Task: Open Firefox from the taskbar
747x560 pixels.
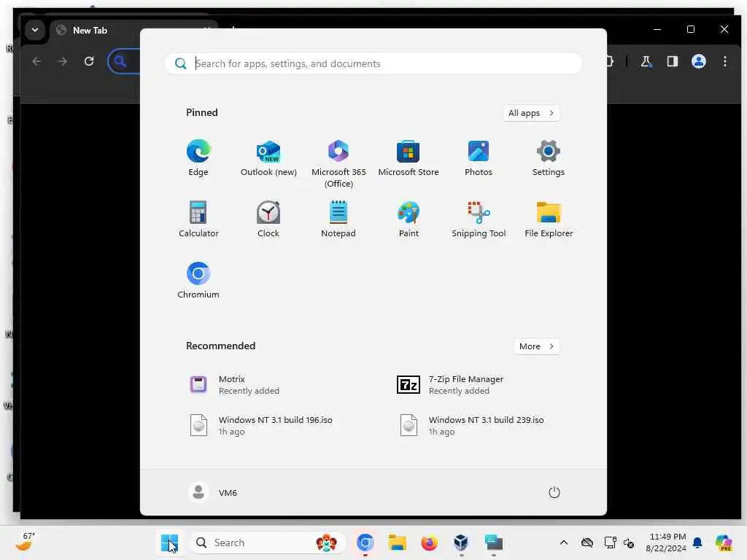Action: click(x=429, y=542)
